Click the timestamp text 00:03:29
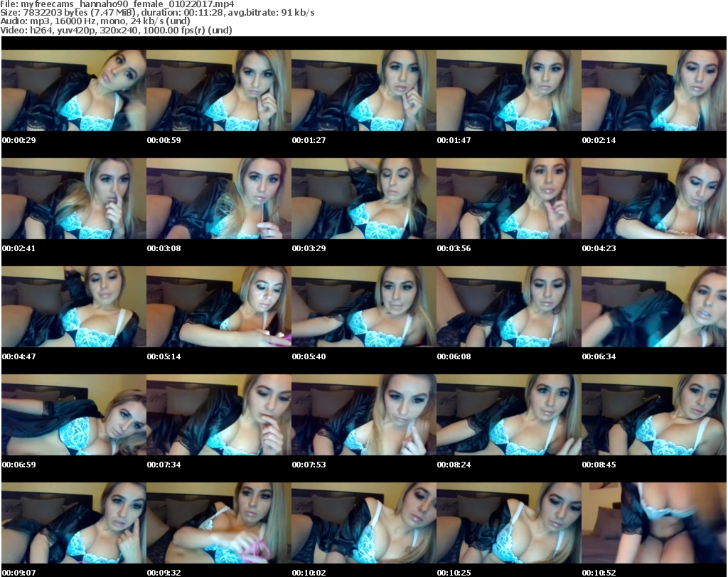Viewport: 728px width, 577px height. coord(309,248)
